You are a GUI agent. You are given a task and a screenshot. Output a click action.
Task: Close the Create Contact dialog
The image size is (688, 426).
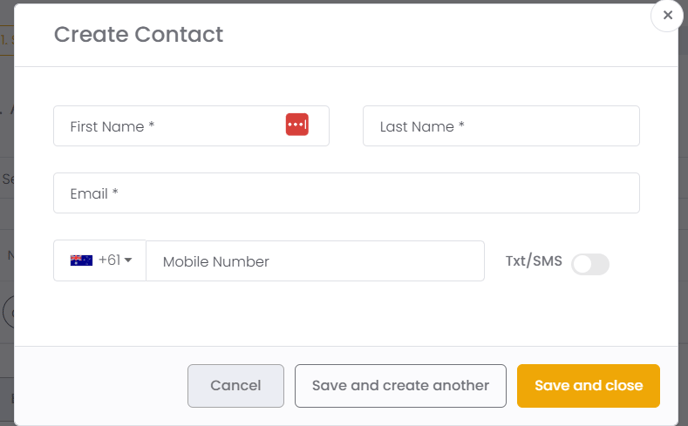coord(667,15)
